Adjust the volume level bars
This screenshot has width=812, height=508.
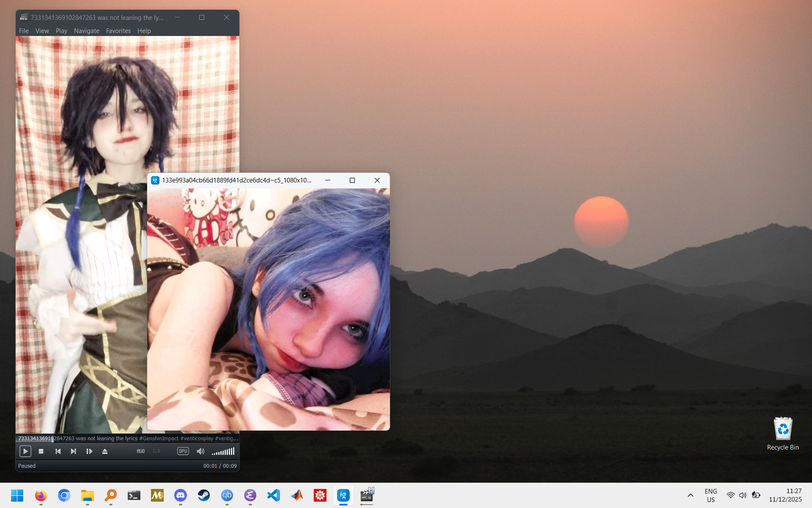[x=223, y=452]
